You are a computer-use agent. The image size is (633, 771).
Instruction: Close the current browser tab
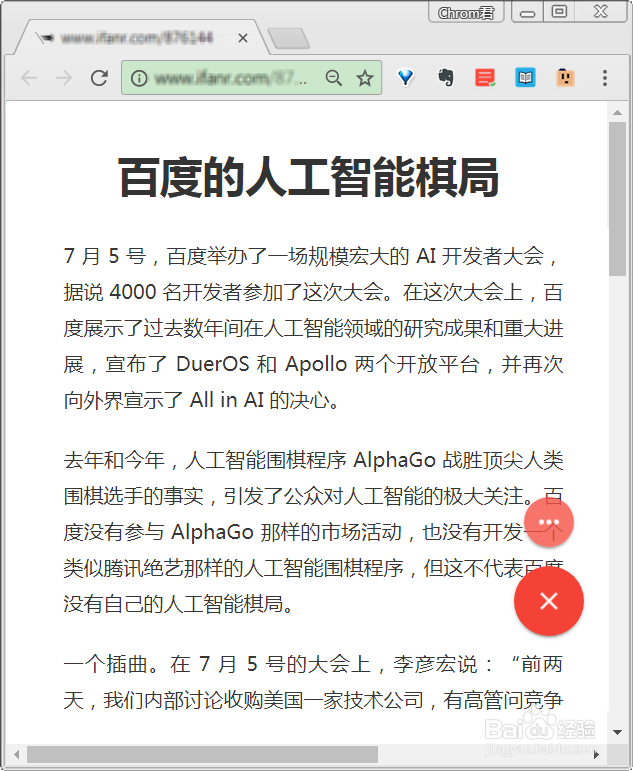[242, 38]
